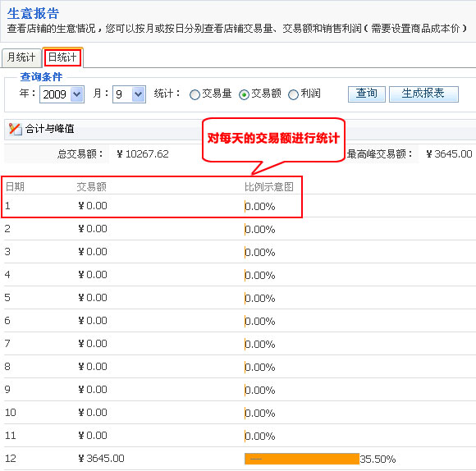476x471 pixels.
Task: Open the month dropdown showing 9
Action: tap(129, 94)
